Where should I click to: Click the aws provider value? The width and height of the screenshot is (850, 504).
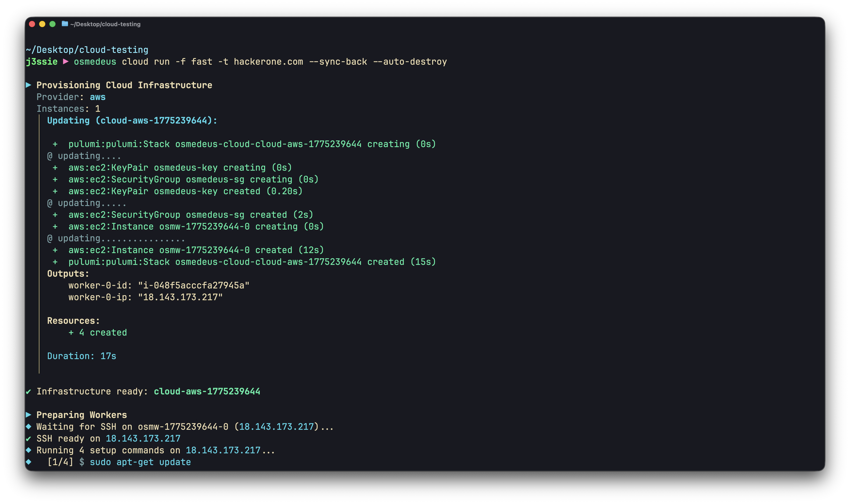pyautogui.click(x=98, y=97)
